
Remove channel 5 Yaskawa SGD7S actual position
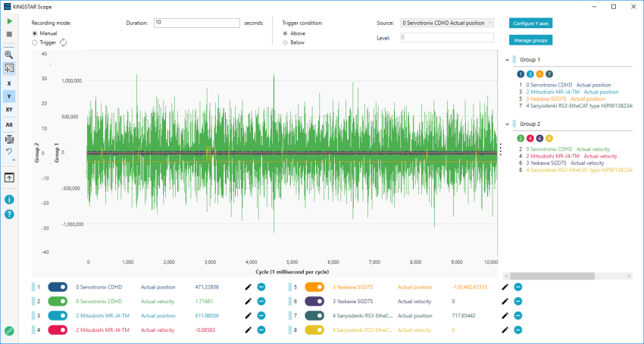point(518,287)
